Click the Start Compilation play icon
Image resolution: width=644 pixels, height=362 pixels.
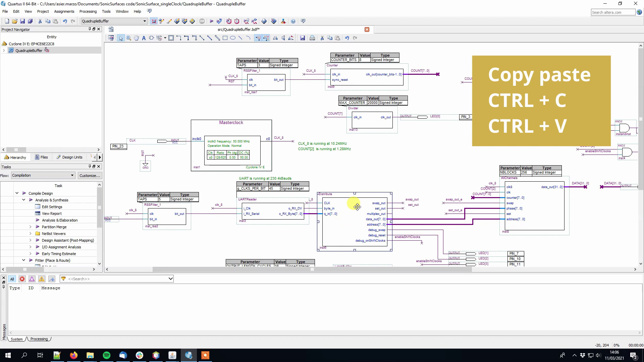pos(212,21)
